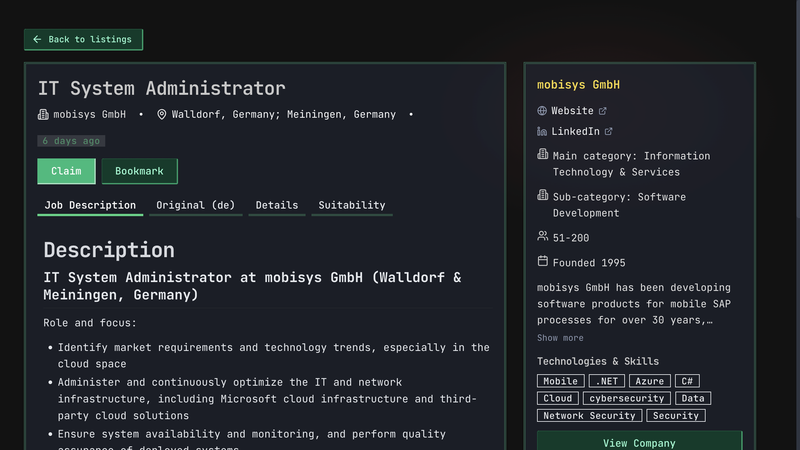800x450 pixels.
Task: Click external link icon beside Website
Action: 603,111
